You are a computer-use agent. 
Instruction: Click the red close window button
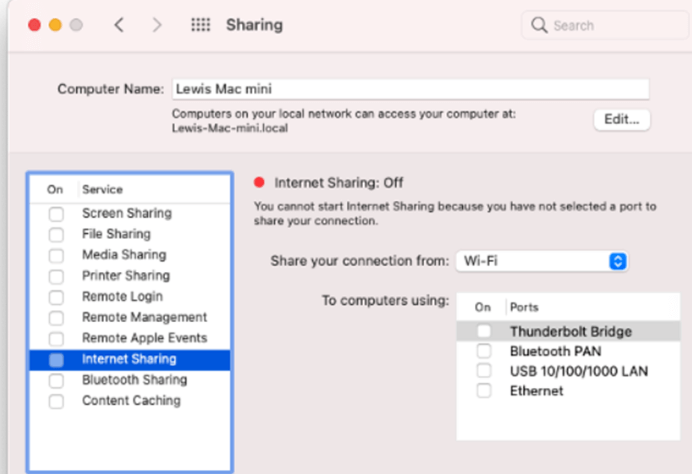coord(34,25)
